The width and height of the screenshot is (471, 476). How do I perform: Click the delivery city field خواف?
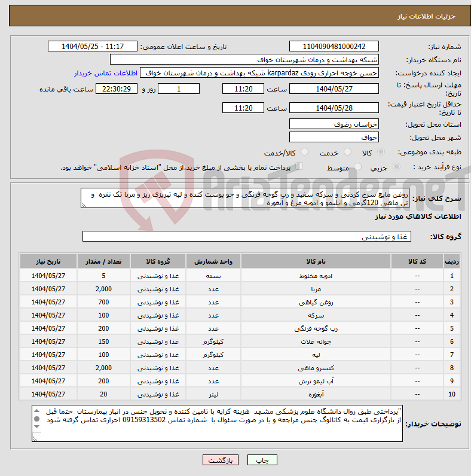pyautogui.click(x=334, y=137)
